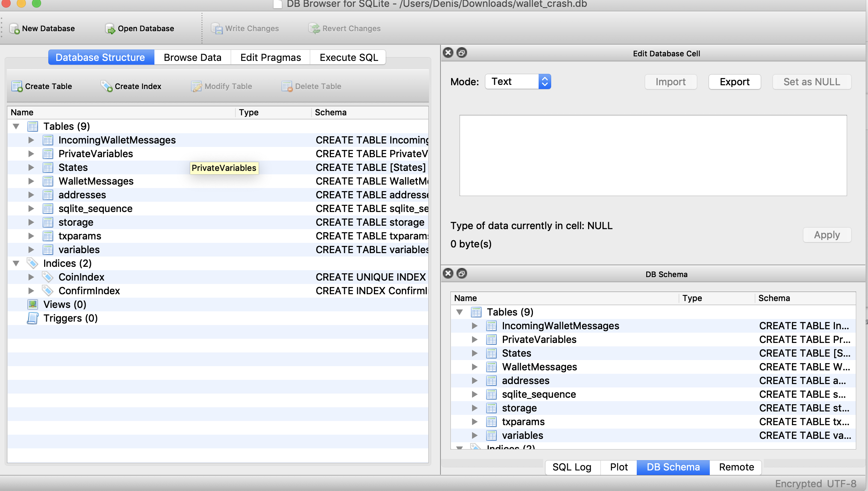
Task: Click inside the cell editor text area
Action: tap(652, 155)
